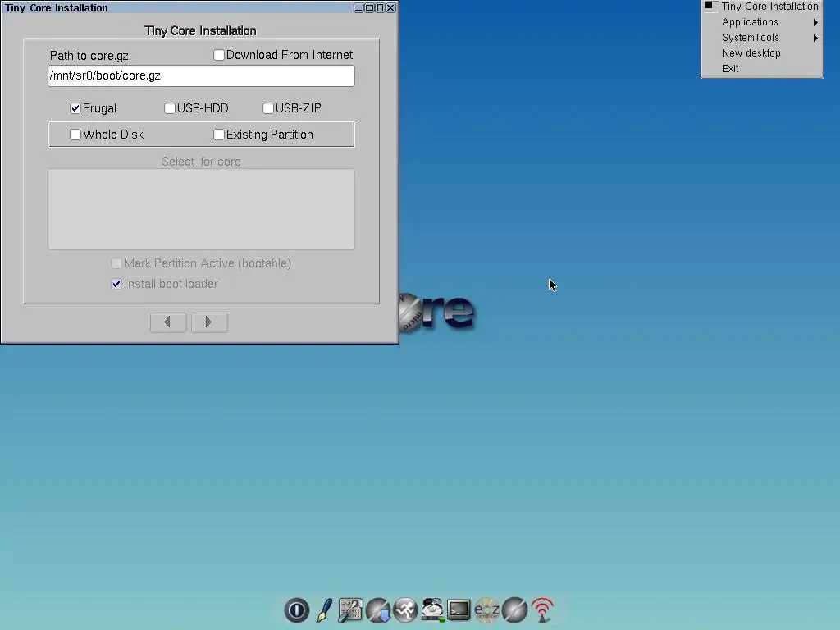Open the Mount Tool hard drive icon
The height and width of the screenshot is (630, 840).
432,610
